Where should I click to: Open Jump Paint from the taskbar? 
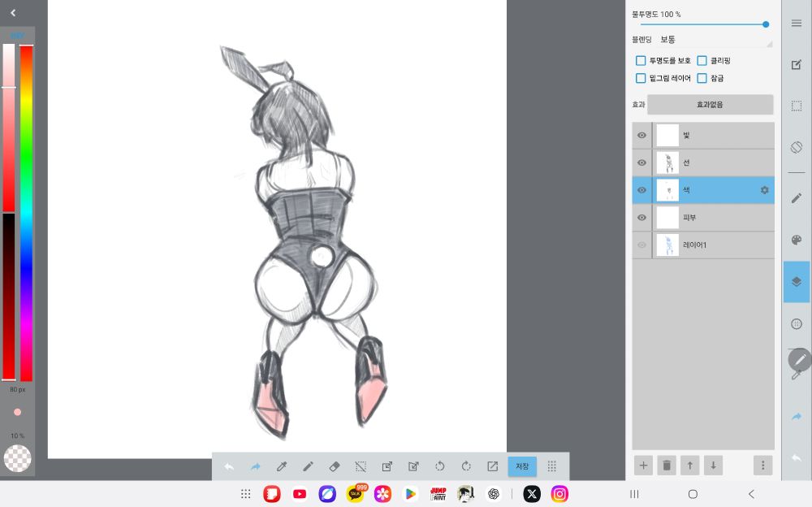pyautogui.click(x=438, y=494)
